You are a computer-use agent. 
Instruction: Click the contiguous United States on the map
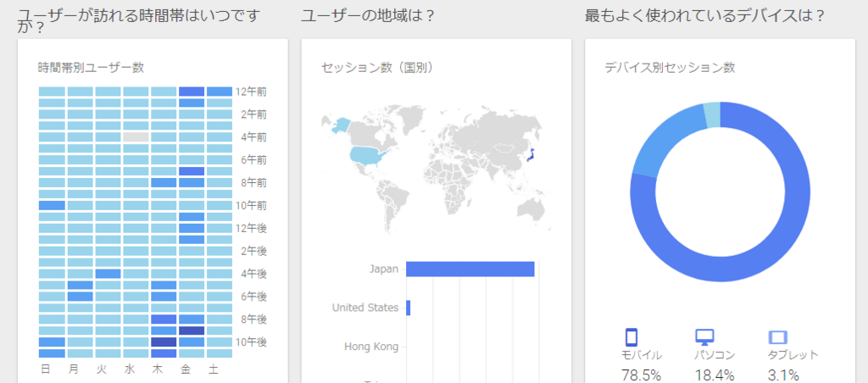click(368, 154)
